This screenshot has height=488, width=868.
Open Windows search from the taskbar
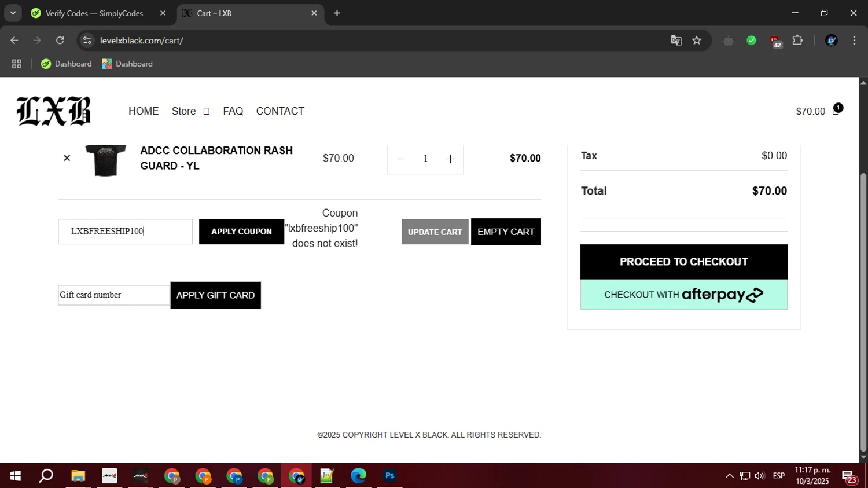point(46,476)
